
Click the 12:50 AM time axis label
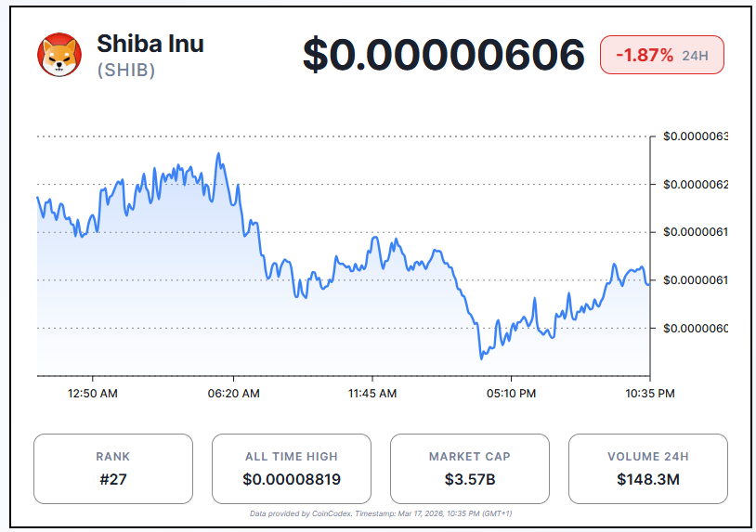pos(93,394)
